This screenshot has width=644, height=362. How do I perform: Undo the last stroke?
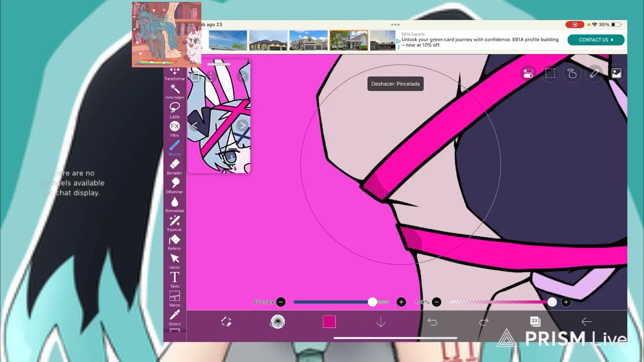tap(432, 322)
